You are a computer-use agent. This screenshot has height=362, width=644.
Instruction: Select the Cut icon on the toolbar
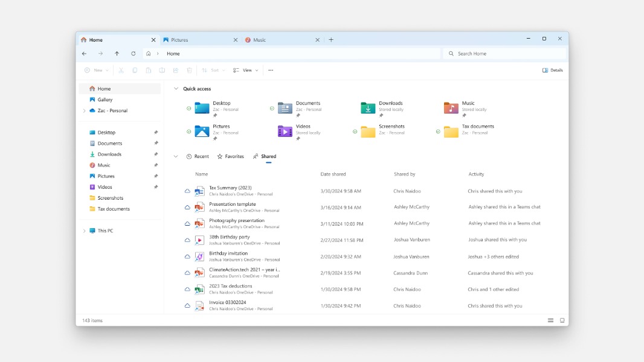coord(121,70)
